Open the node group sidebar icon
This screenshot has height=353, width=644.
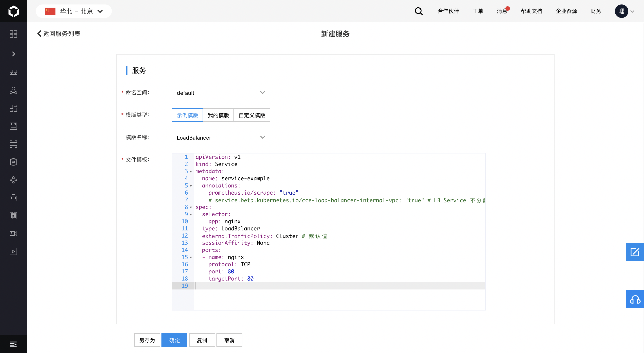pyautogui.click(x=13, y=90)
